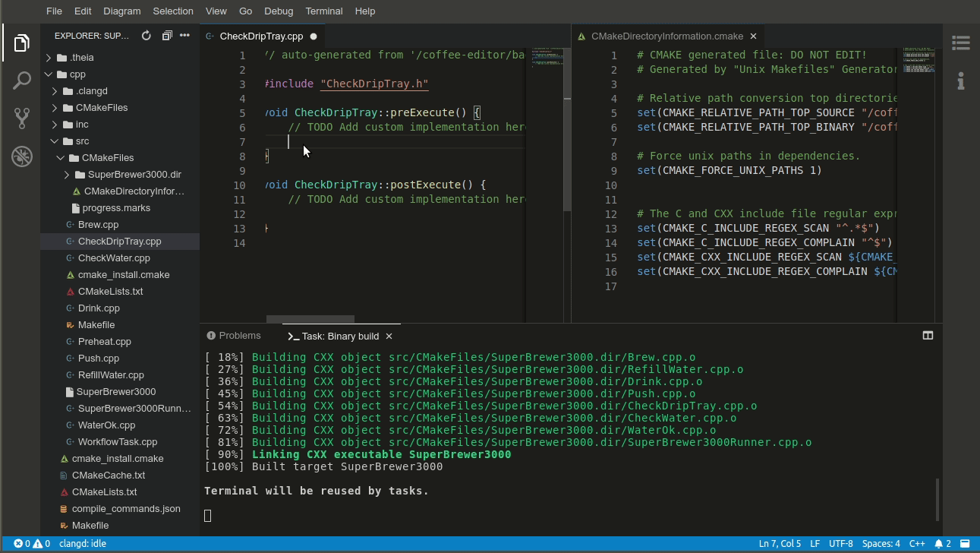Expand the SuperBrewer3000.dir folder
The height and width of the screenshot is (553, 980).
pyautogui.click(x=67, y=175)
